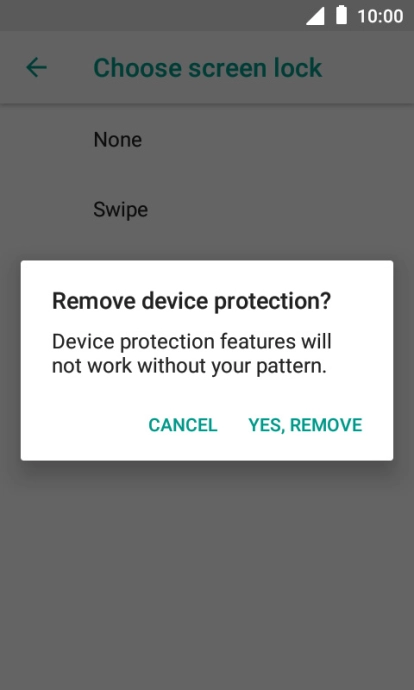Confirm removal with YES, REMOVE

tap(305, 425)
